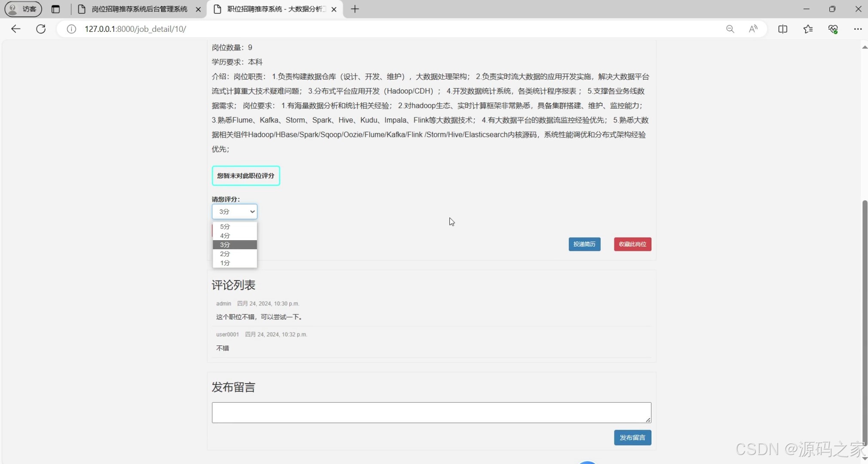The image size is (868, 464).
Task: Click the site info icon in address bar
Action: pyautogui.click(x=71, y=29)
